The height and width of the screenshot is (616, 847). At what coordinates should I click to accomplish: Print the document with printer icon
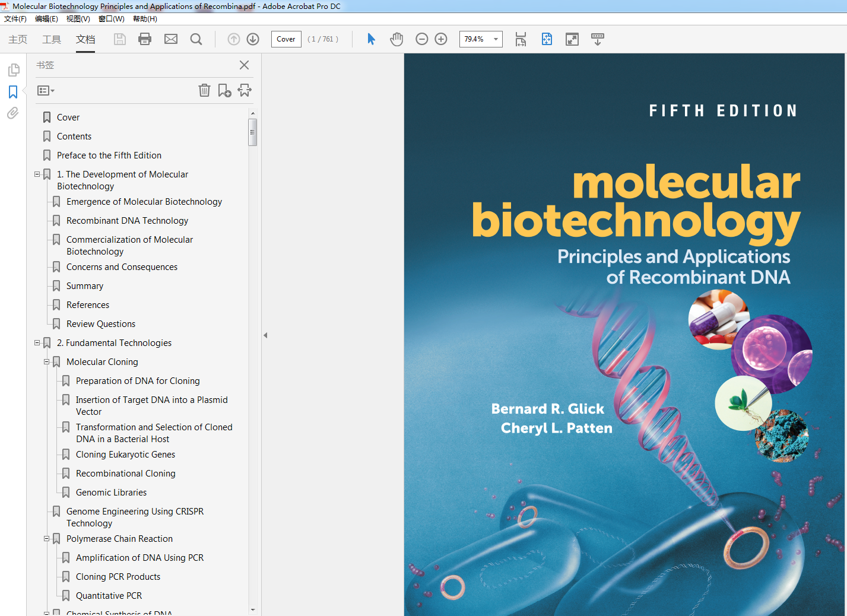145,39
